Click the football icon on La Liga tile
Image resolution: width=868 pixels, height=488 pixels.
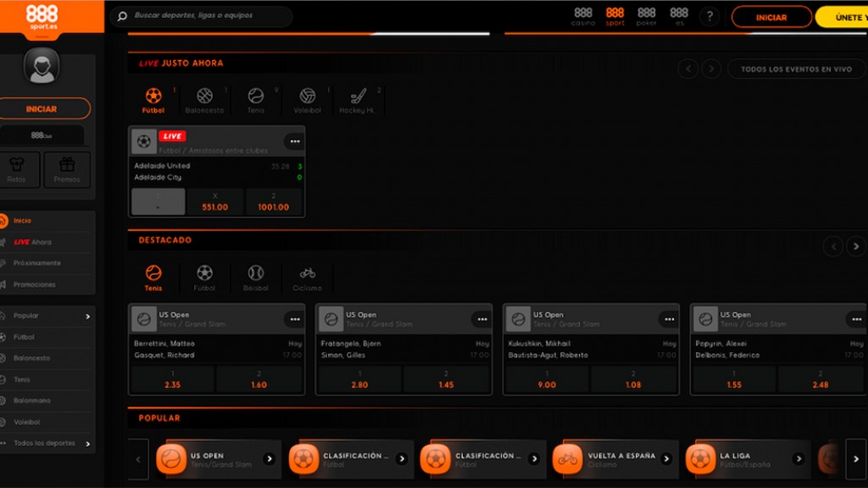(700, 459)
